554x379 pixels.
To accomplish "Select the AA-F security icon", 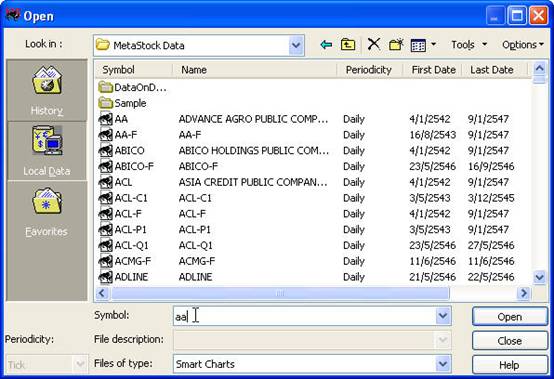I will [105, 135].
